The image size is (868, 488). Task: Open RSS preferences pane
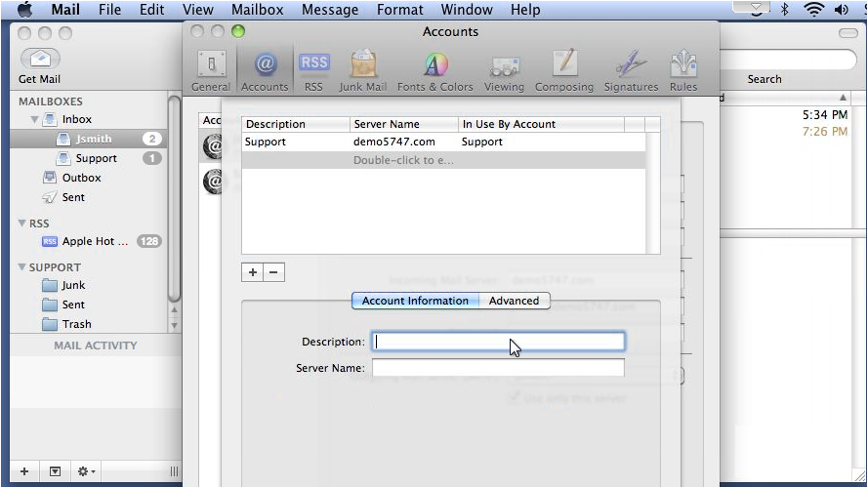click(313, 71)
